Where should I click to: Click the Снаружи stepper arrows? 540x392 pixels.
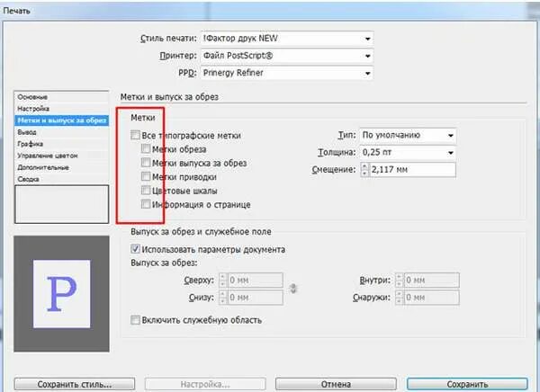[400, 298]
